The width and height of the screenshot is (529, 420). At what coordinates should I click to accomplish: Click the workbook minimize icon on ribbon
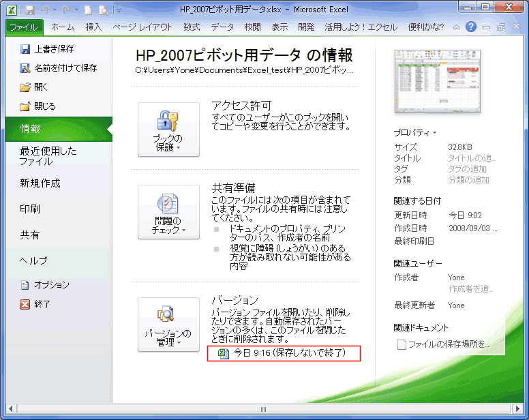pyautogui.click(x=486, y=27)
